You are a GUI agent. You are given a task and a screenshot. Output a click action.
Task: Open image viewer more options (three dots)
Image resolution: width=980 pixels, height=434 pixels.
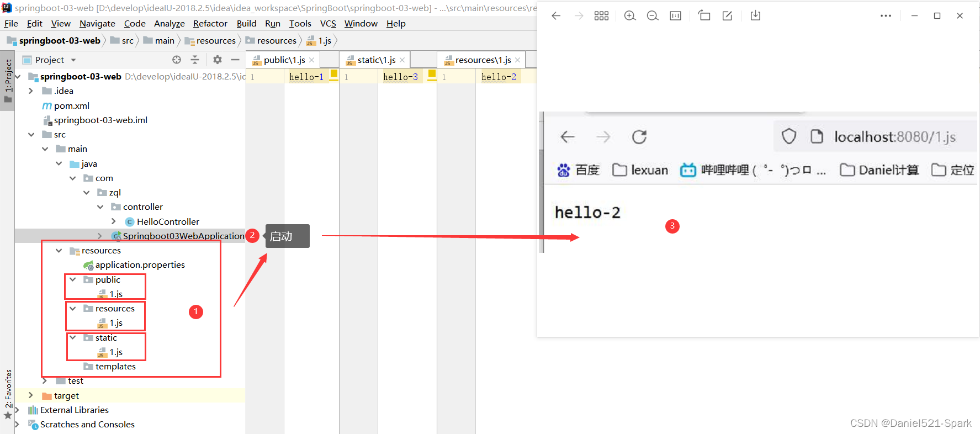click(x=886, y=16)
